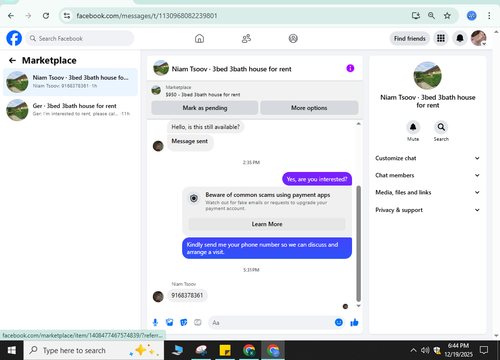500x360 pixels.
Task: Click the Windows taskbar search box
Action: [x=94, y=350]
